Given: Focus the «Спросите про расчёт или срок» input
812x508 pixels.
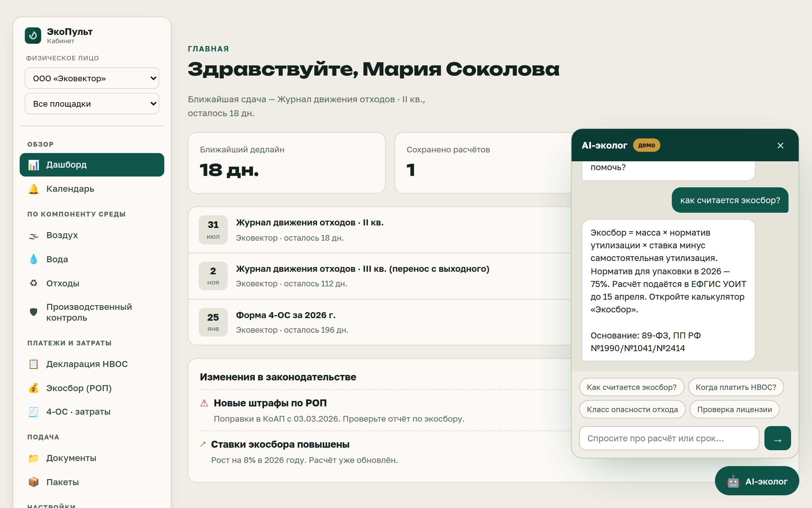Looking at the screenshot, I should tap(669, 438).
